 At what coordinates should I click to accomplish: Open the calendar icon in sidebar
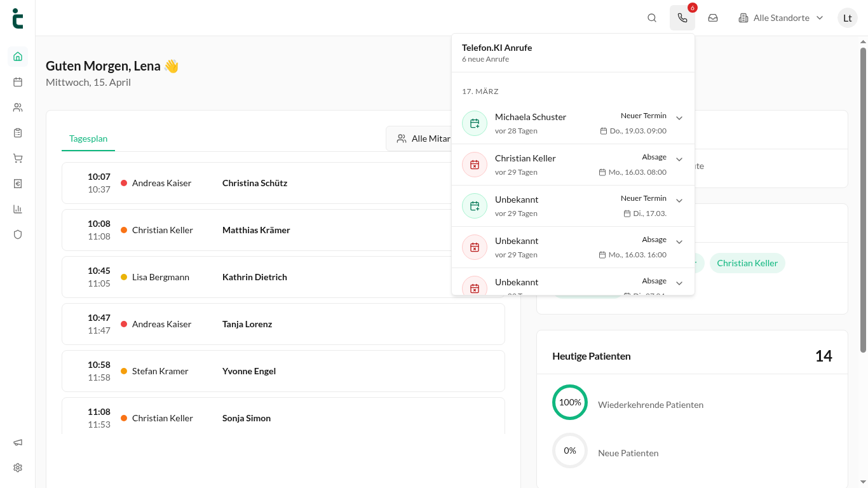point(18,81)
